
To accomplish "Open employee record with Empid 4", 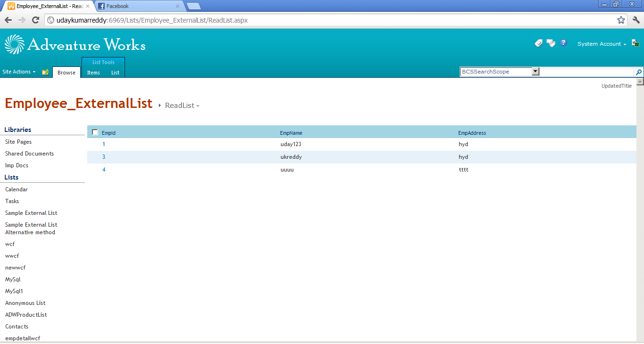I will click(x=104, y=170).
